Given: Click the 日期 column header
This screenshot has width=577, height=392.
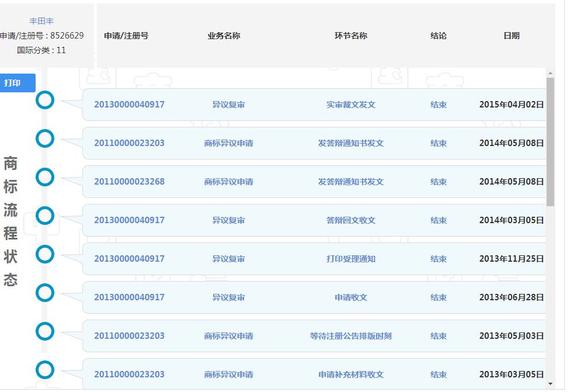Looking at the screenshot, I should pos(511,36).
